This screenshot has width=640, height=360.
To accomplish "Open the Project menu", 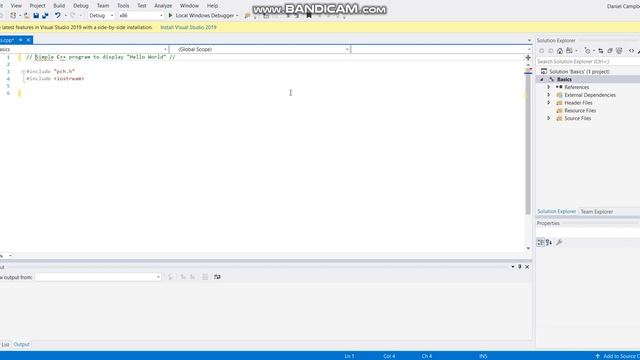I will point(37,6).
